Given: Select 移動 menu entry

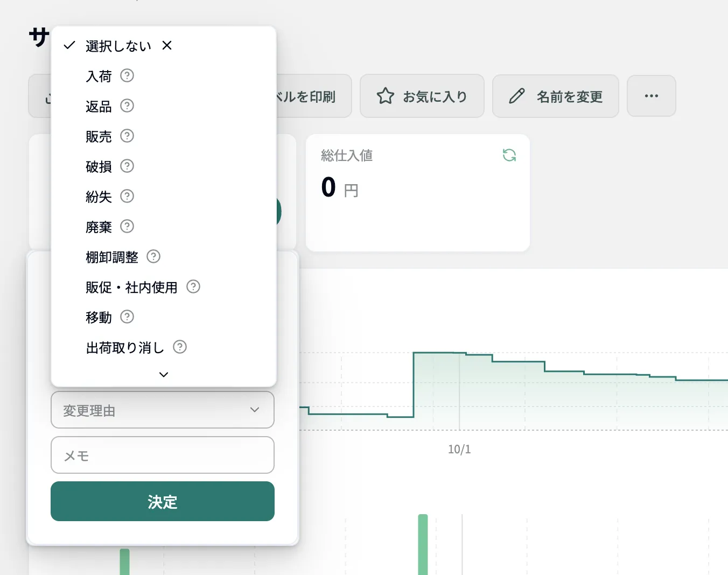Looking at the screenshot, I should [x=98, y=317].
